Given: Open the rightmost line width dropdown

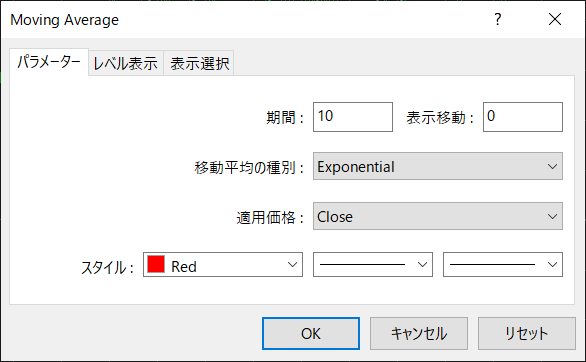Looking at the screenshot, I should coord(503,264).
